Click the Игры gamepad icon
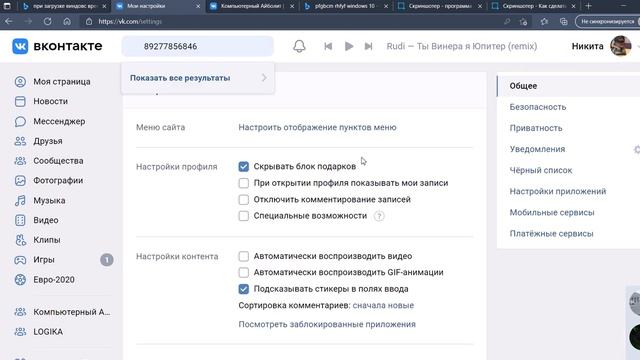Image resolution: width=640 pixels, height=360 pixels. pyautogui.click(x=20, y=260)
